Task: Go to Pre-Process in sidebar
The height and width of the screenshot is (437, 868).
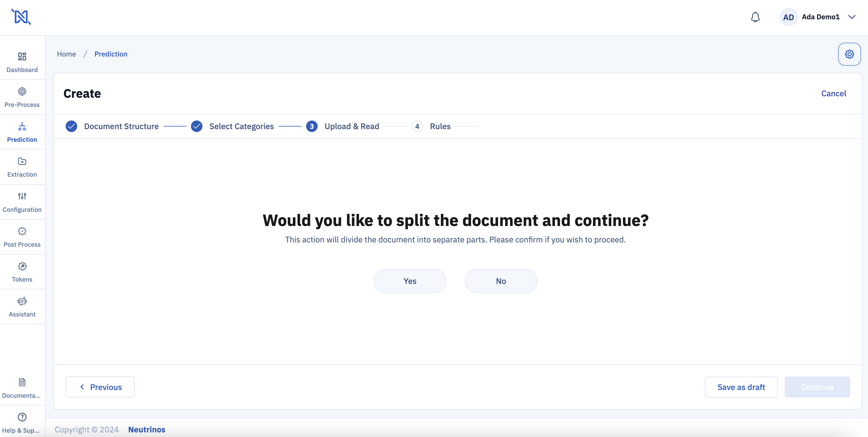Action: 22,97
